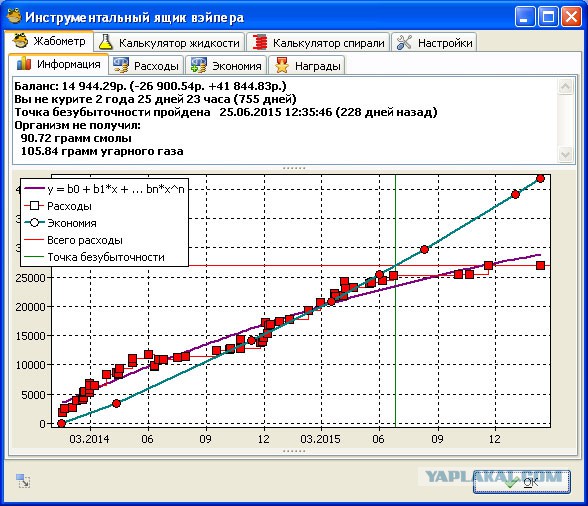The height and width of the screenshot is (506, 588).
Task: Click the toad icon on Жабометр tab
Action: (x=20, y=41)
